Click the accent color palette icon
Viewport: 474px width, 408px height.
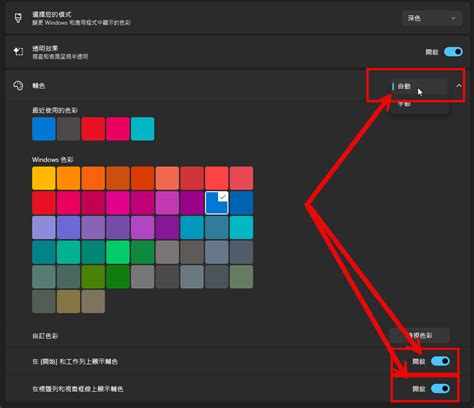tap(18, 86)
